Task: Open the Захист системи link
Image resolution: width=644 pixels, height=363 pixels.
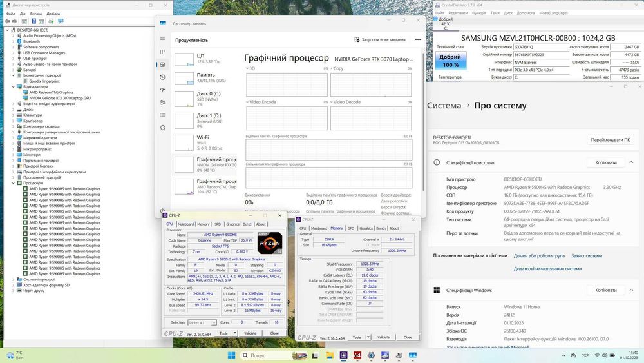Action: (587, 256)
